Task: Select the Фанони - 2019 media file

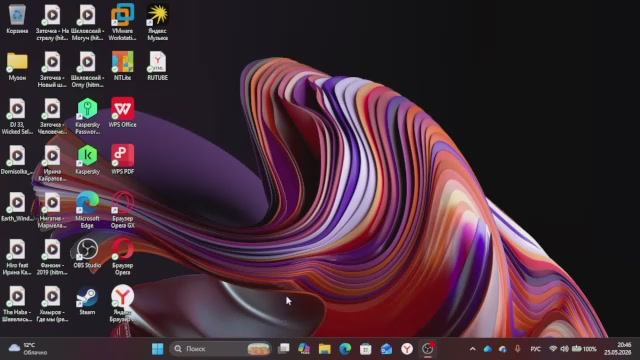Action: point(52,257)
